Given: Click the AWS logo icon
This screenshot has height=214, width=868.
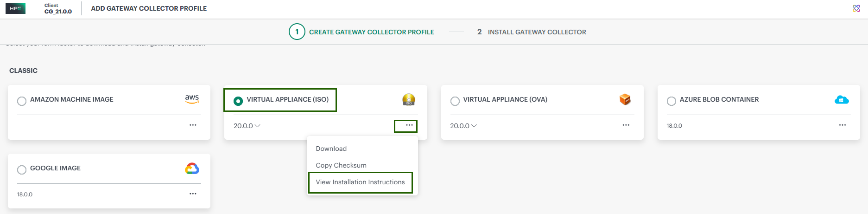Looking at the screenshot, I should coord(192,99).
